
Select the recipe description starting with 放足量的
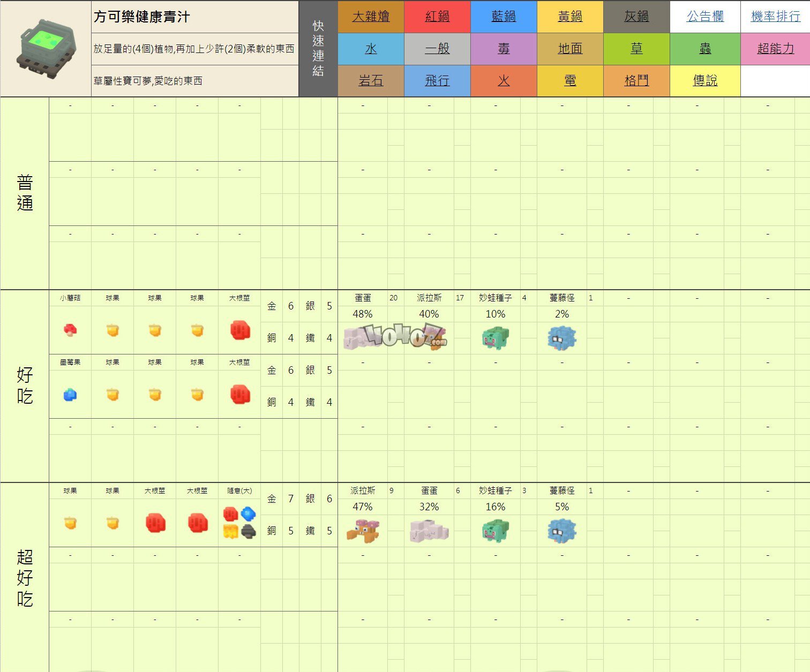[195, 49]
